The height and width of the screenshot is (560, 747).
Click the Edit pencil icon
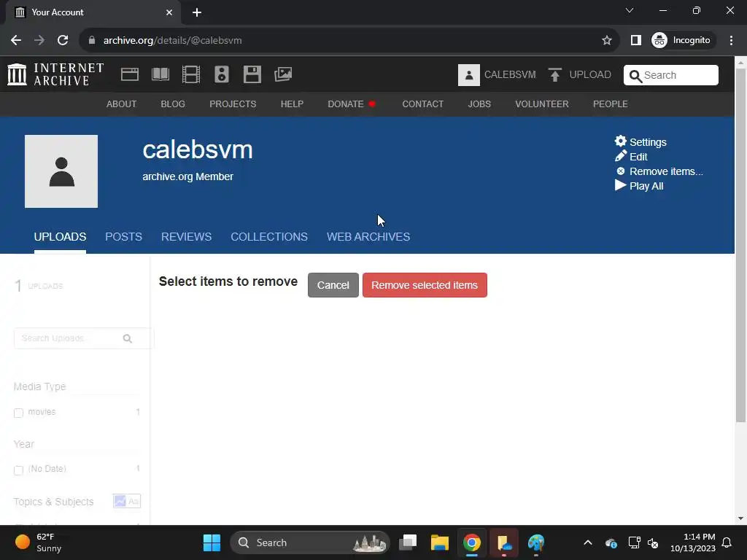pyautogui.click(x=620, y=156)
